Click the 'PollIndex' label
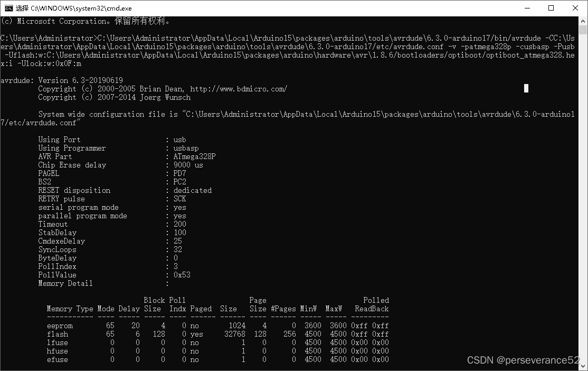This screenshot has width=588, height=371. [x=58, y=266]
